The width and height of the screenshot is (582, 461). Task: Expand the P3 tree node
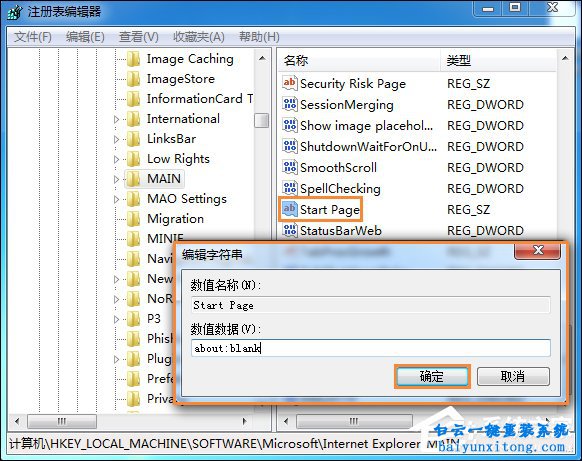point(117,319)
